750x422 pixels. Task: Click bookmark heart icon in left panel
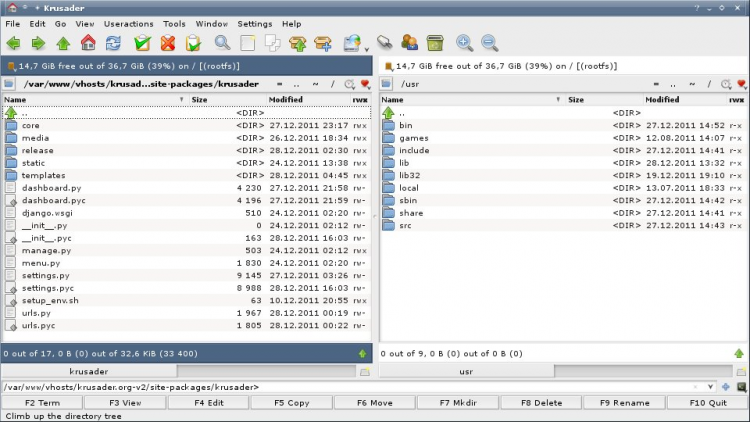click(x=365, y=85)
